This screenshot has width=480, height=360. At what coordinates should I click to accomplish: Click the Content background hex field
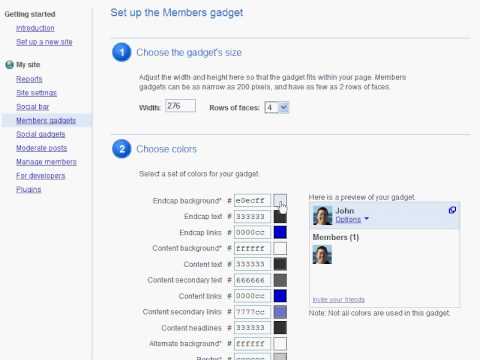252,248
